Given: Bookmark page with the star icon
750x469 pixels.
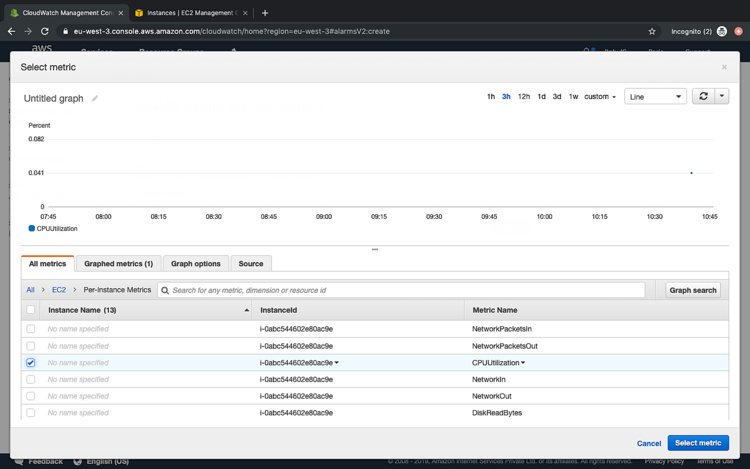Looking at the screenshot, I should 652,31.
